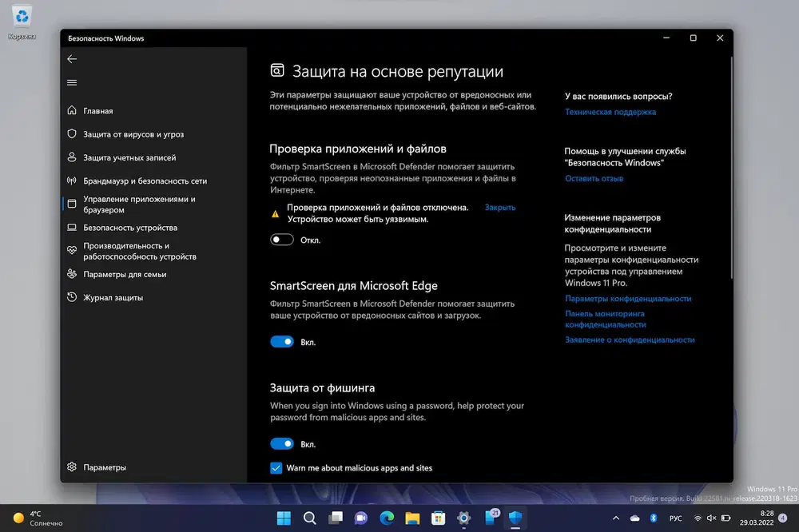Open Защита учетных записей

pos(153,157)
